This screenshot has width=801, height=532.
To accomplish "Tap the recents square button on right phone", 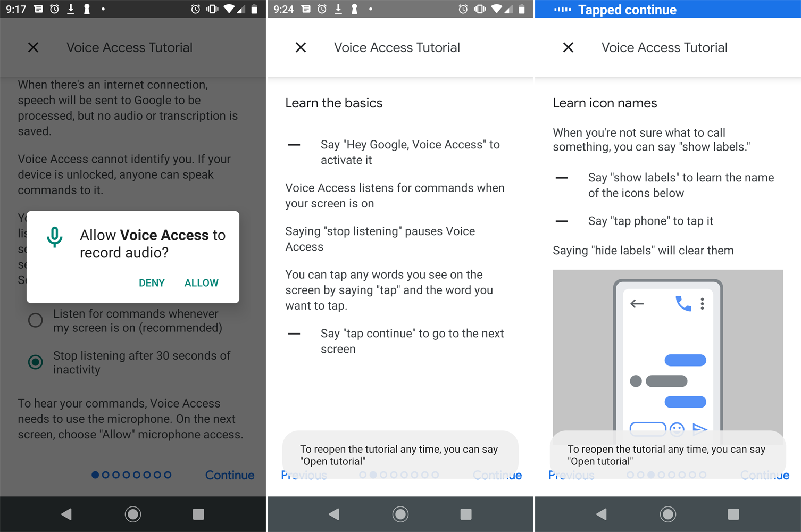I will pyautogui.click(x=733, y=514).
